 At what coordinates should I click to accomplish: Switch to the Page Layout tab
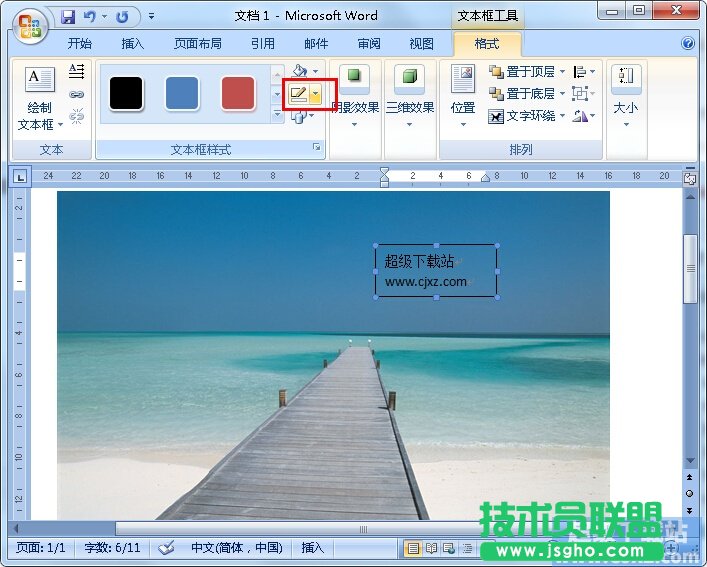pyautogui.click(x=198, y=44)
